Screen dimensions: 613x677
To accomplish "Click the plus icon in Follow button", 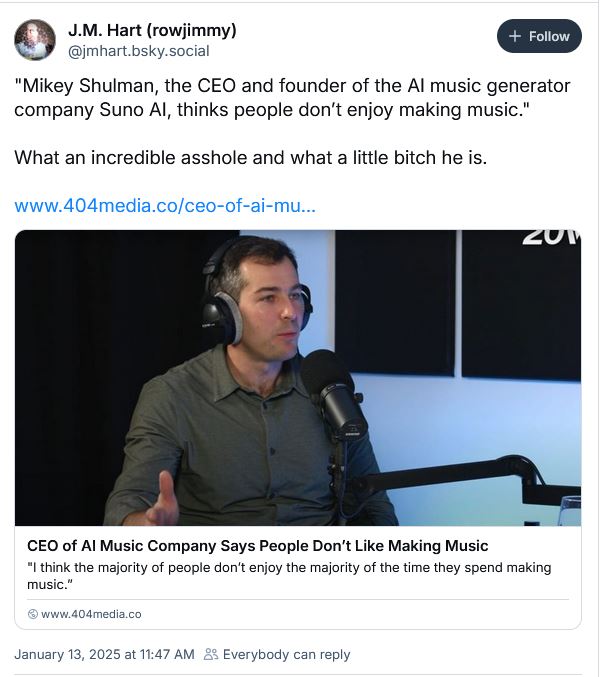I will tap(515, 36).
